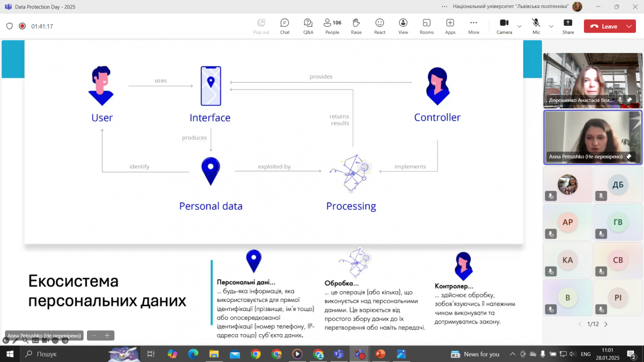Open the dropdown arrow next to Leave
This screenshot has width=644, height=362.
coord(628,26)
